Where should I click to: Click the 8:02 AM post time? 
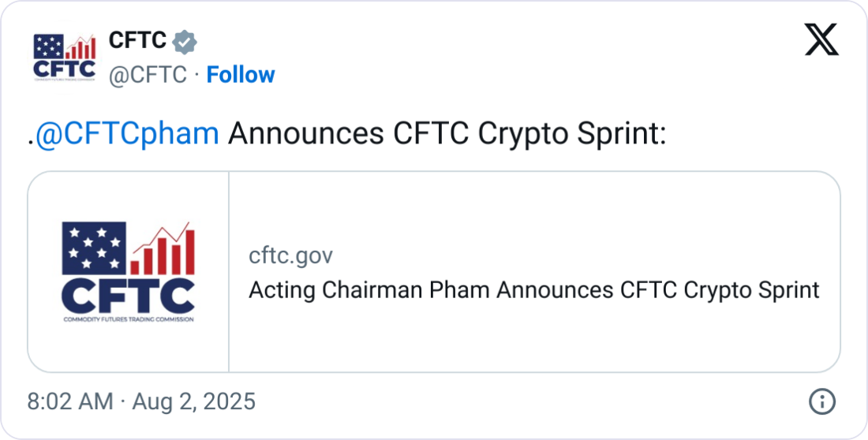click(x=70, y=401)
